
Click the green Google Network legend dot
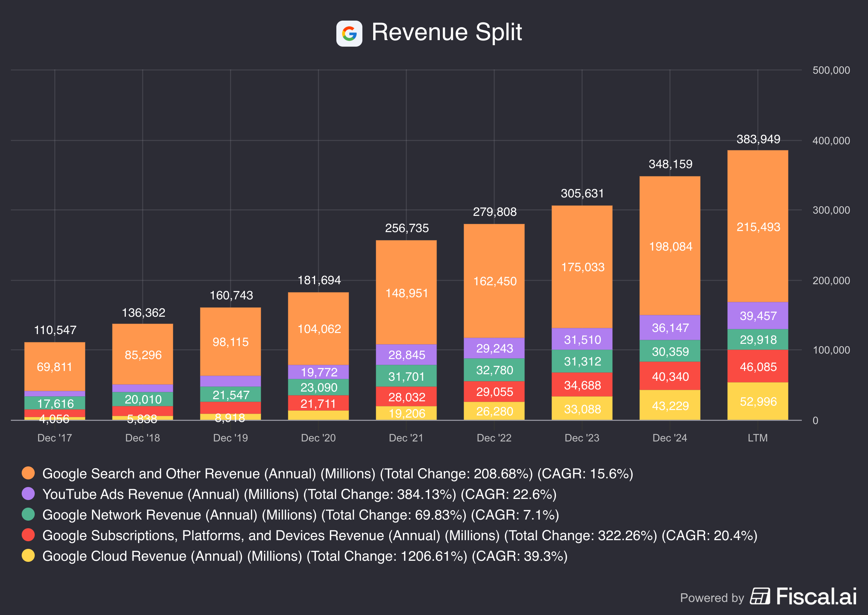(x=29, y=514)
